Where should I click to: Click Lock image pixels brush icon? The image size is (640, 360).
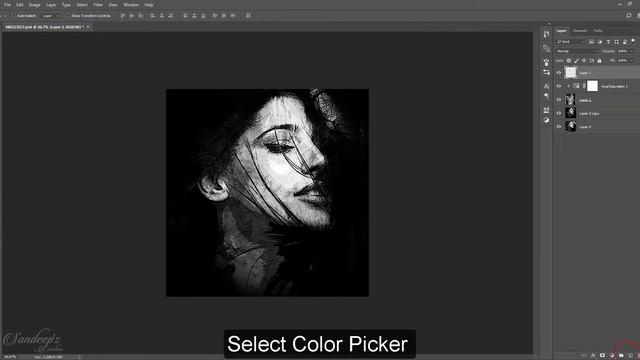[576, 60]
